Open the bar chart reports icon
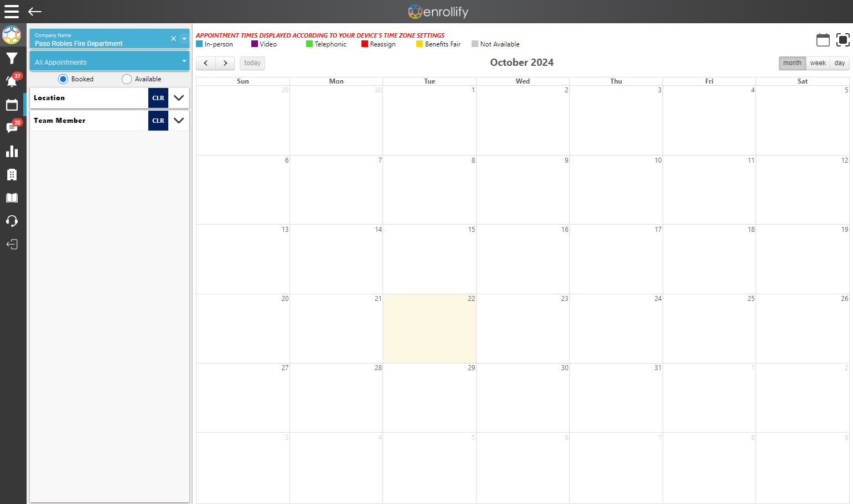Viewport: 853px width, 504px height. pyautogui.click(x=12, y=152)
